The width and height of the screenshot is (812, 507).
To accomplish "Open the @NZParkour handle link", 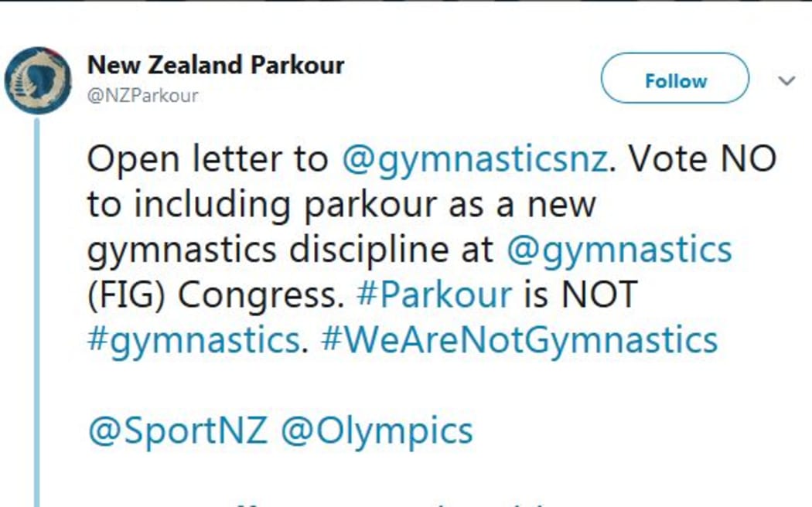I will pos(142,95).
